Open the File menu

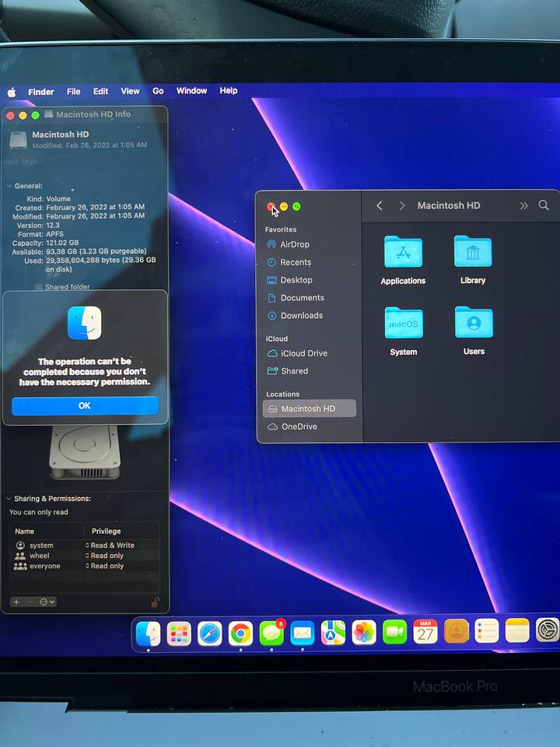click(x=73, y=92)
